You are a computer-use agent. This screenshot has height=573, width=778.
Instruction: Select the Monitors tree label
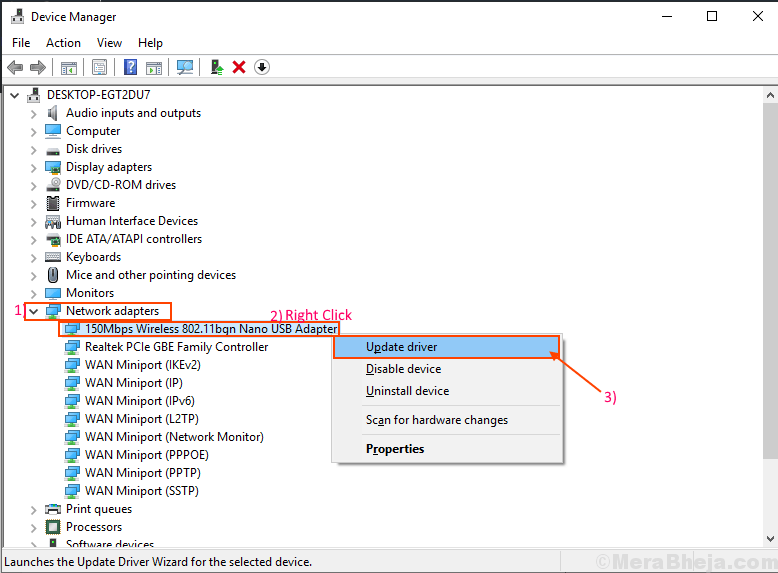(90, 293)
